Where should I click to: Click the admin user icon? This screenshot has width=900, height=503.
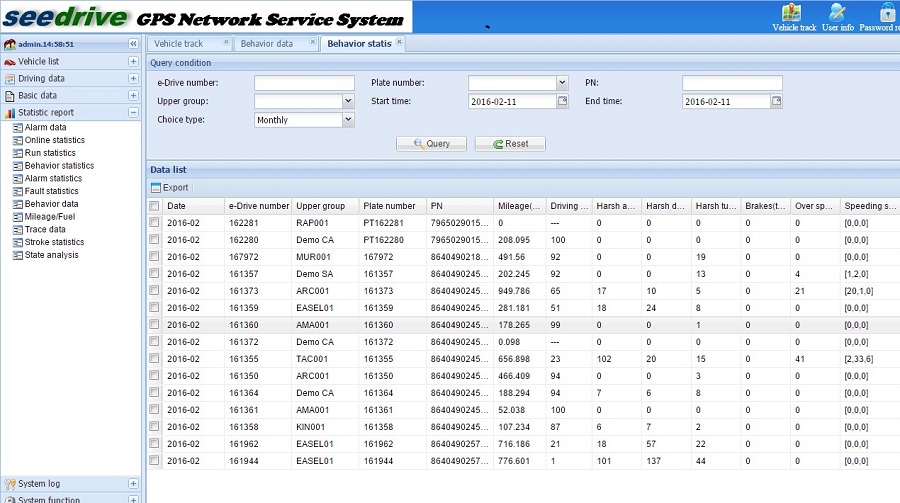(10, 44)
